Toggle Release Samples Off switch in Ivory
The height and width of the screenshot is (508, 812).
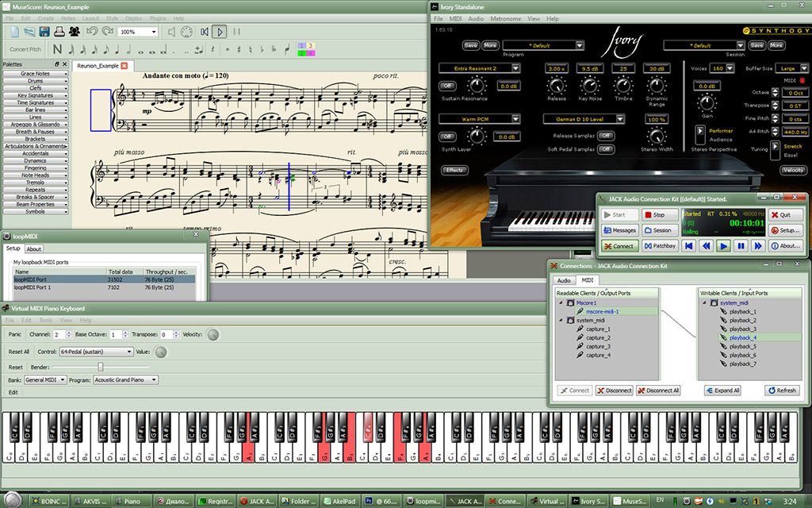click(x=605, y=136)
